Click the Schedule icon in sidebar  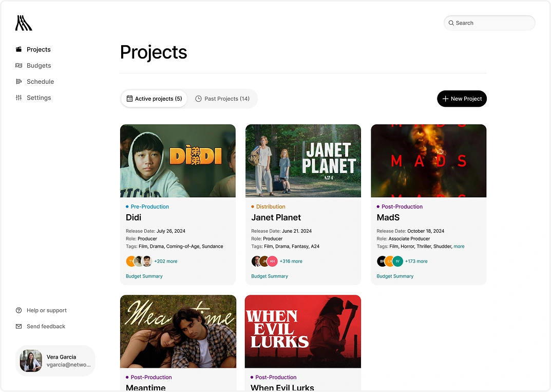tap(18, 82)
